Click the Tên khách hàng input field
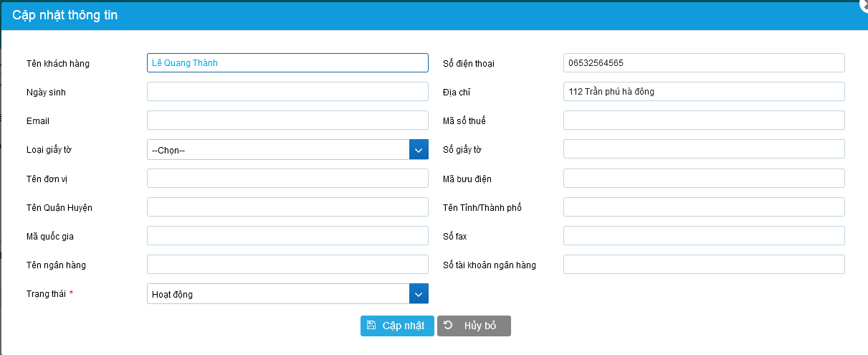This screenshot has width=868, height=355. [287, 63]
